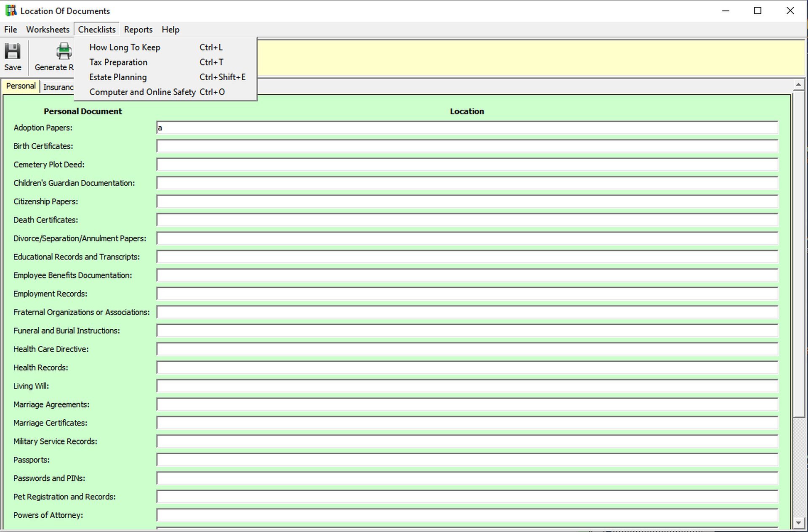The image size is (808, 532).
Task: Open the Reports menu
Action: pyautogui.click(x=138, y=29)
